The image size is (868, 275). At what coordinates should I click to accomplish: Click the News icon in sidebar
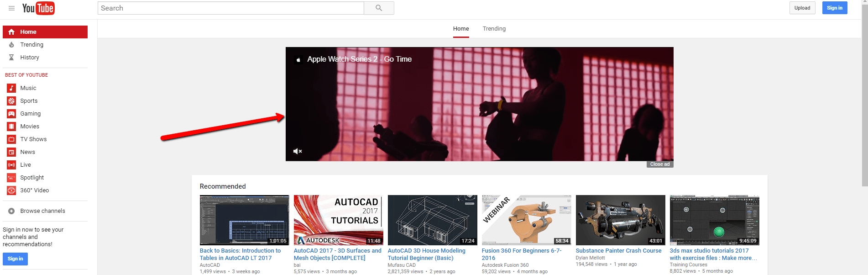11,152
